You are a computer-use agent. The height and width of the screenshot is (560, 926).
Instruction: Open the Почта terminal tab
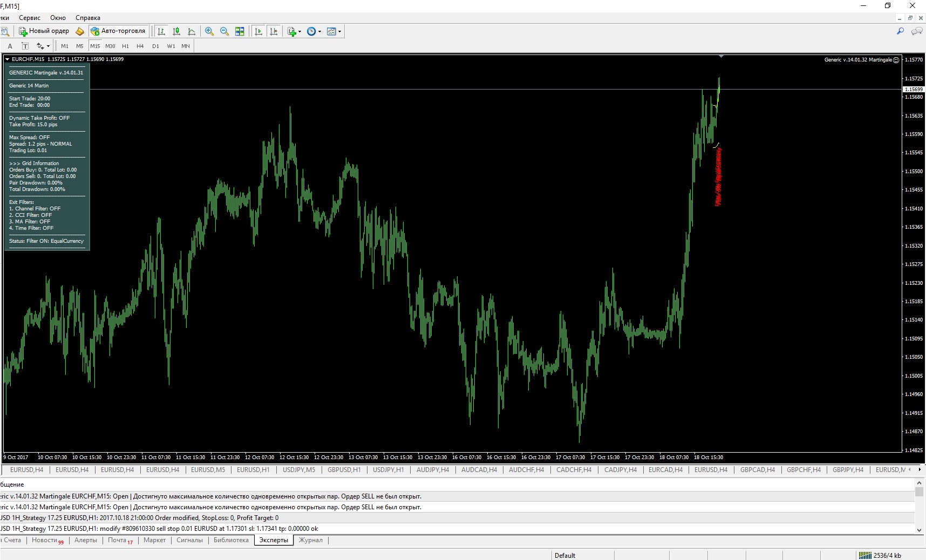[x=120, y=540]
